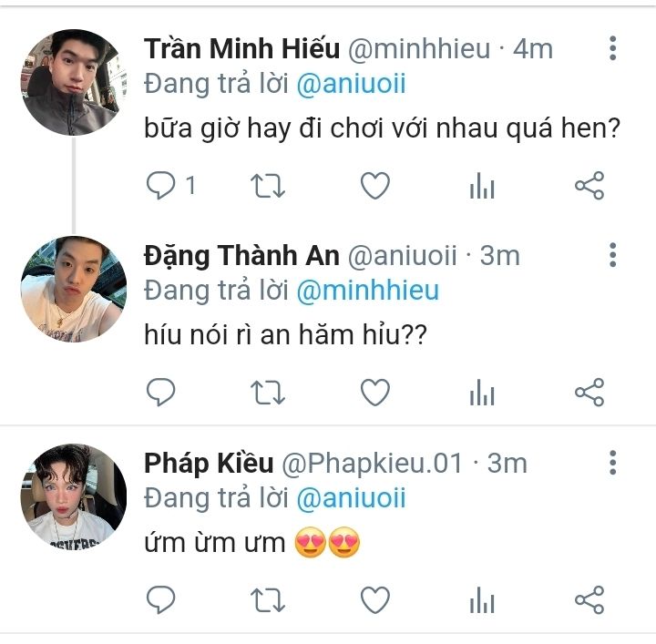Reply to Trần Minh Hiếu's tweet
Image resolution: width=656 pixels, height=644 pixels.
(x=161, y=186)
